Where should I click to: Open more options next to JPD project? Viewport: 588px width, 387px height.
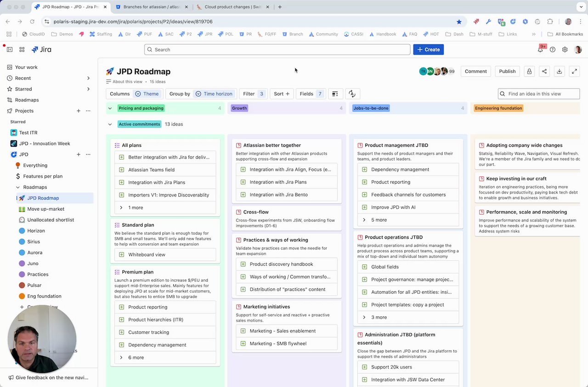(x=88, y=154)
